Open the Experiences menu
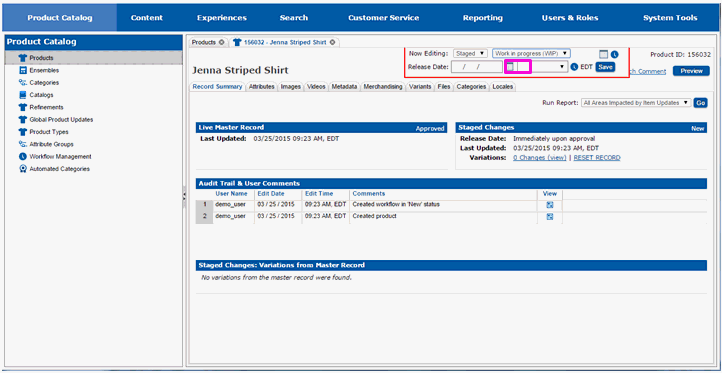 pos(222,18)
